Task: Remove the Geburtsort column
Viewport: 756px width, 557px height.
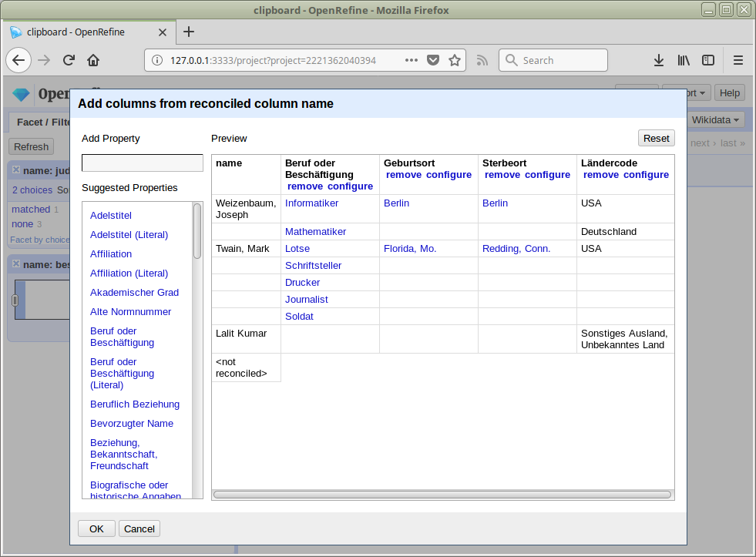Action: 403,175
